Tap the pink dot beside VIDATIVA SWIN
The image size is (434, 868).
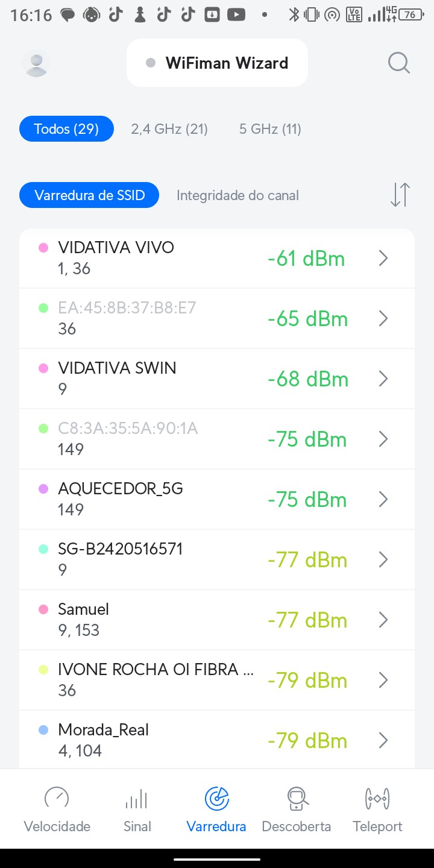click(x=43, y=368)
